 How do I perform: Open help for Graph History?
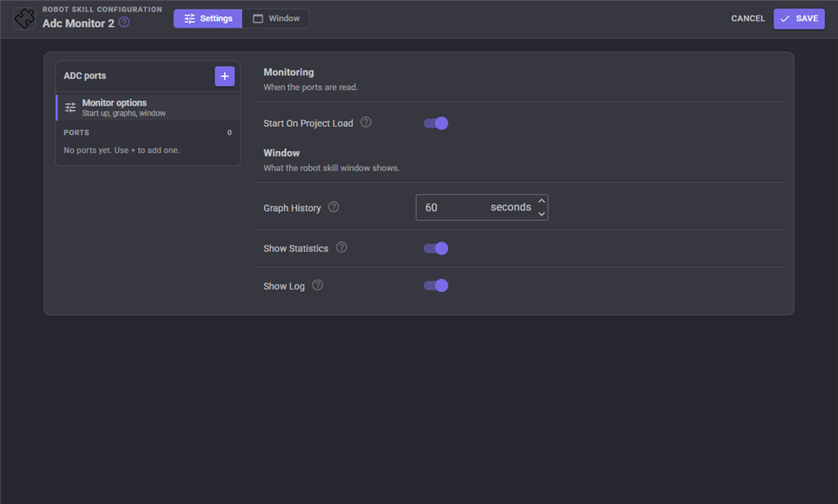[334, 207]
